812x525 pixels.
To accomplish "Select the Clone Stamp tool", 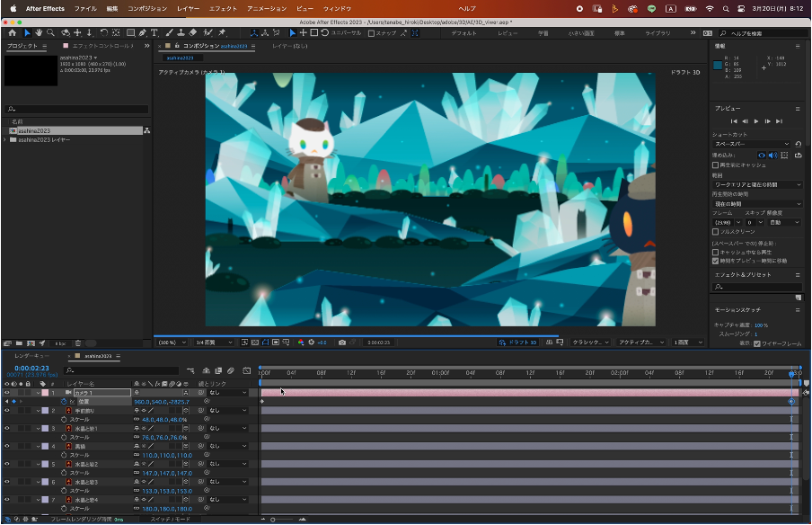I will 181,32.
